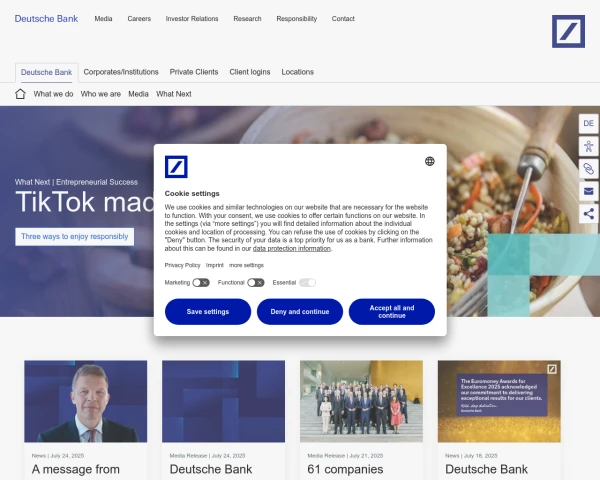Open more settings link

tap(246, 265)
